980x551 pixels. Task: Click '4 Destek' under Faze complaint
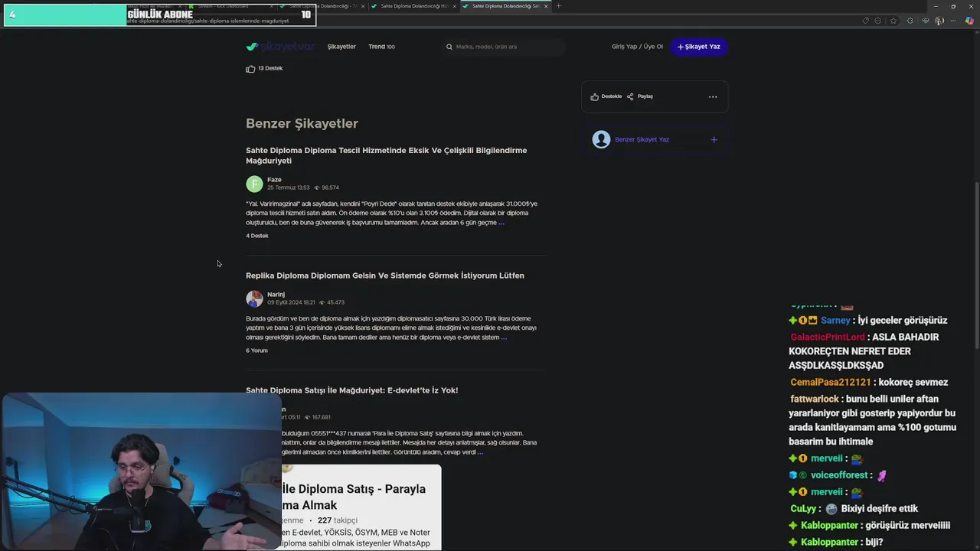tap(256, 236)
